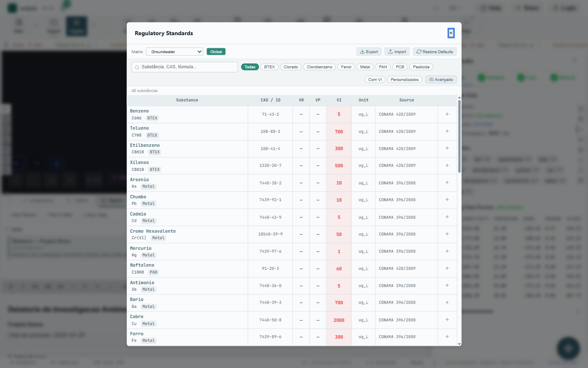Screen dimensions: 588x368
Task: Click the Unit column header
Action: 363,100
